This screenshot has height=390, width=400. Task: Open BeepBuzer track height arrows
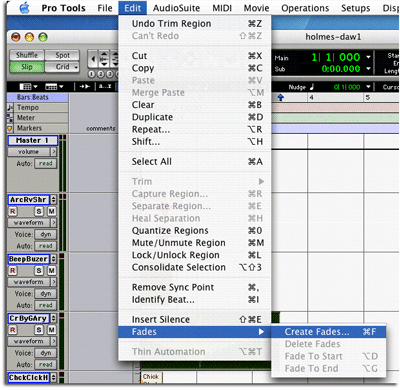53,259
